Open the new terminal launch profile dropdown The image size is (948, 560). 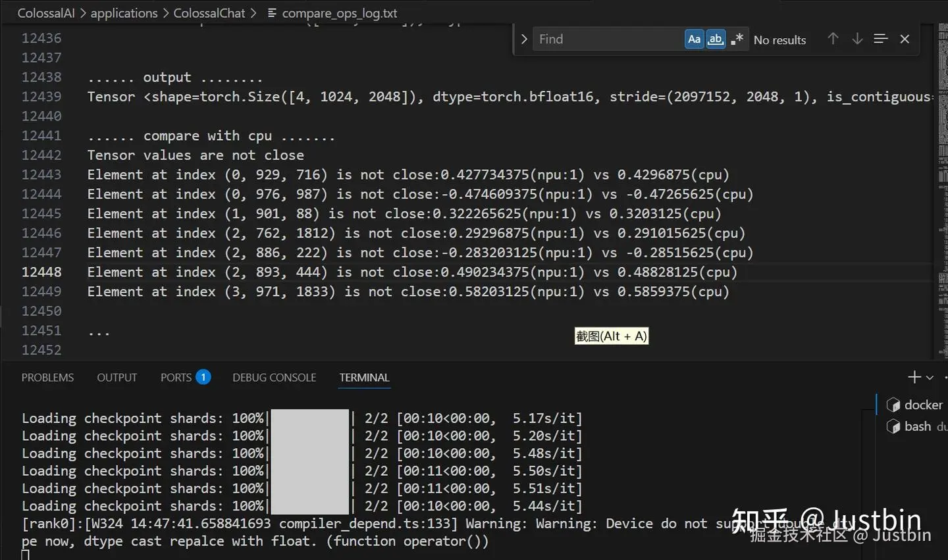click(x=930, y=378)
